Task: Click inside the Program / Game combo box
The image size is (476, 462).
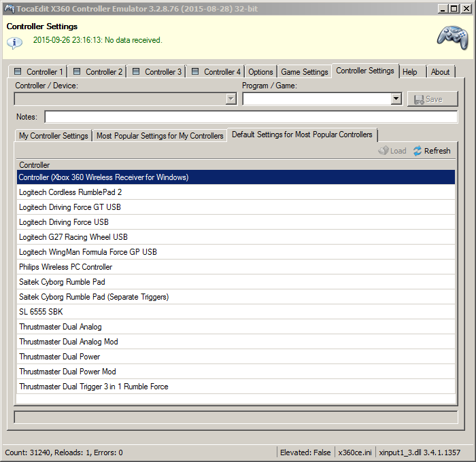Action: 318,99
